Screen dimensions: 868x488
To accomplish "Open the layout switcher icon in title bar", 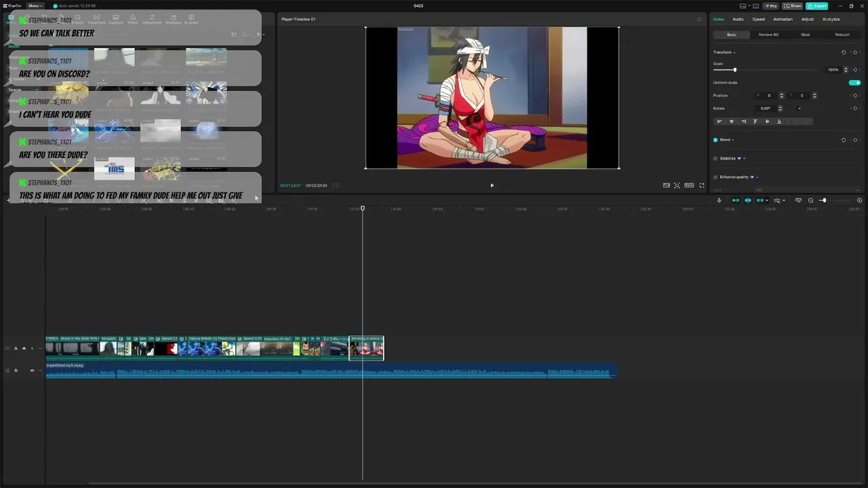I will [743, 6].
